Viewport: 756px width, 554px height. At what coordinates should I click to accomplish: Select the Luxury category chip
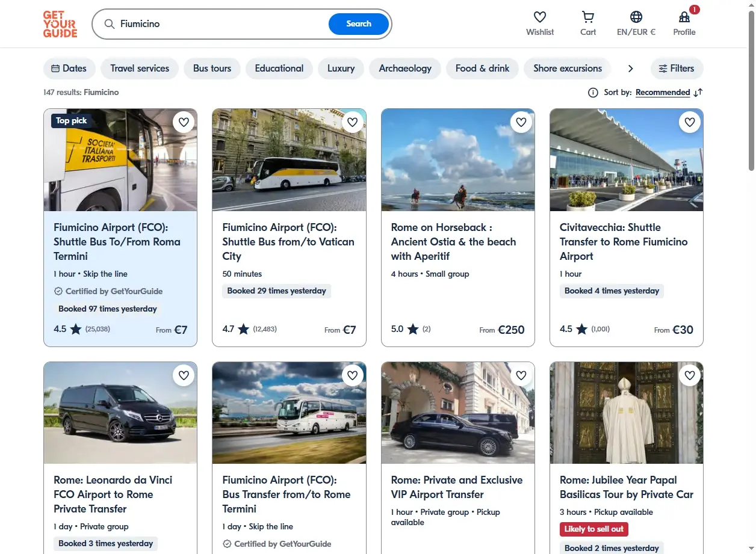click(x=341, y=69)
